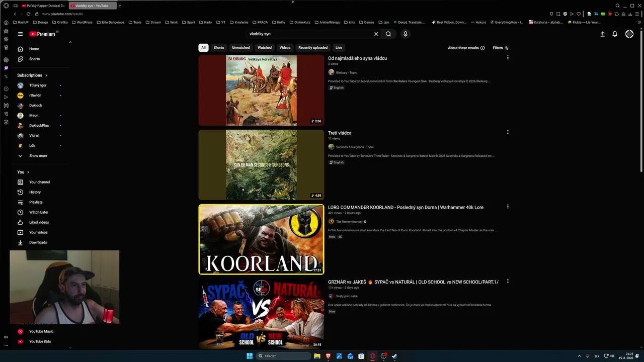This screenshot has width=644, height=362.
Task: Open the Elite Dangerous bookmarks folder
Action: tap(110, 22)
